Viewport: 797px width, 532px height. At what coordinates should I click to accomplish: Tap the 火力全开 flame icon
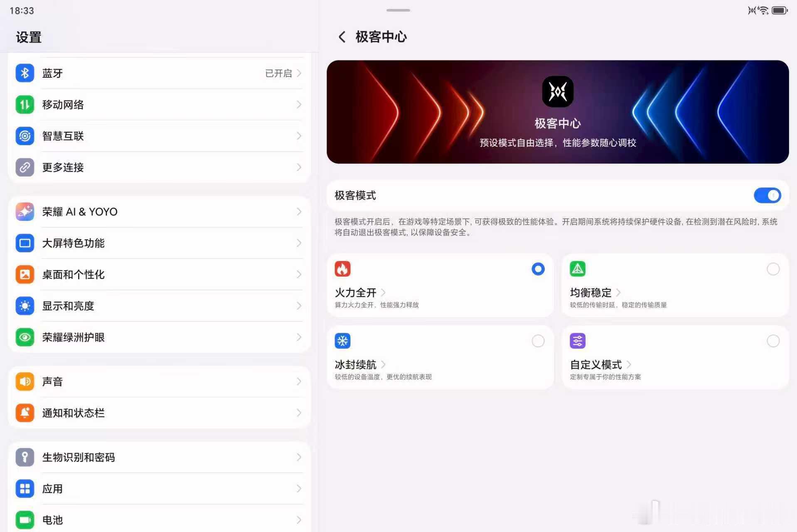pyautogui.click(x=342, y=269)
